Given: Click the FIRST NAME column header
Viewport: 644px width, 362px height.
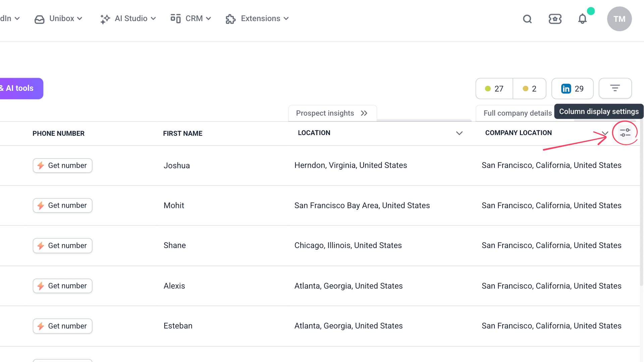Looking at the screenshot, I should (x=182, y=133).
